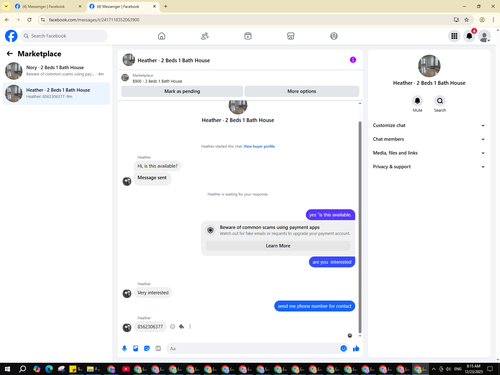This screenshot has width=500, height=375.
Task: Expand the Privacy & support section
Action: pyautogui.click(x=429, y=167)
